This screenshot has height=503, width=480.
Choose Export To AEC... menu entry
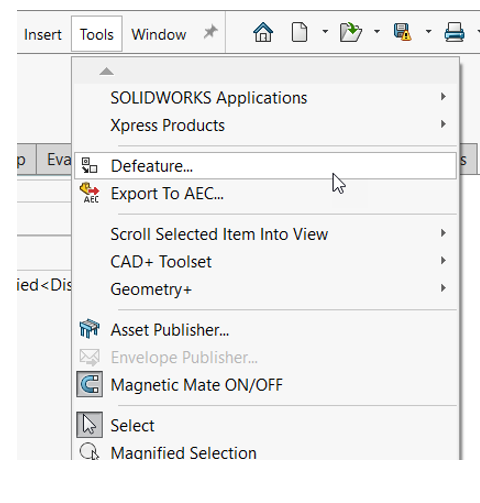click(265, 193)
